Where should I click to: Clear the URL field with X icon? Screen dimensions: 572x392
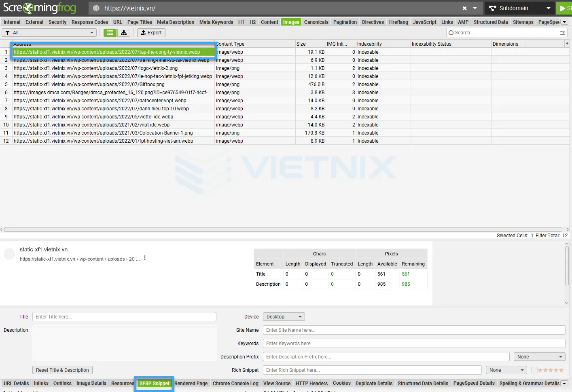(464, 8)
